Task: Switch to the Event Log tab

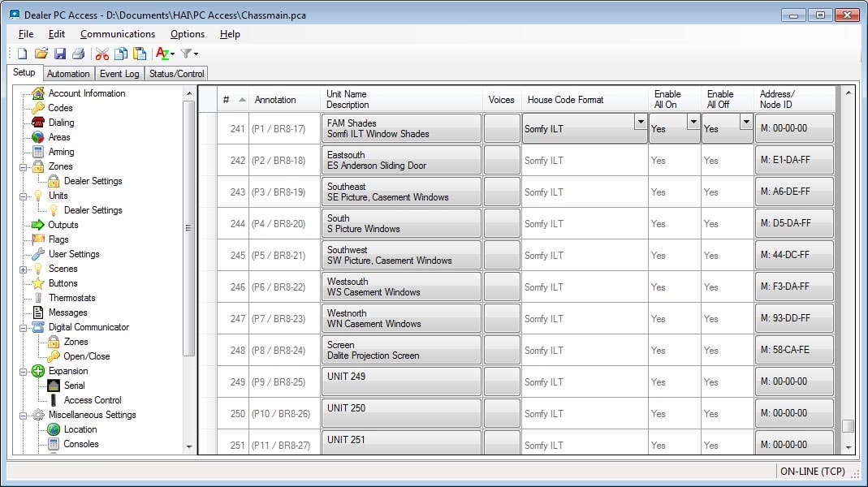Action: coord(119,74)
